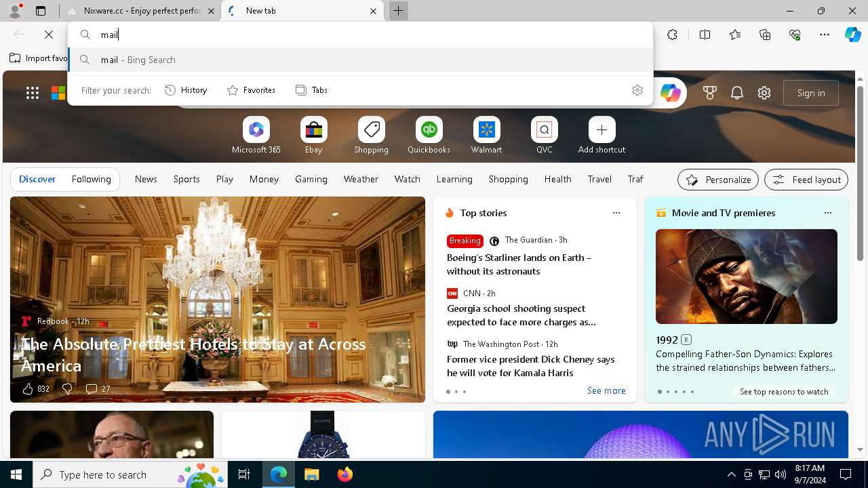The height and width of the screenshot is (488, 868).
Task: Open Georgia school shooting suspect story
Action: click(x=521, y=315)
